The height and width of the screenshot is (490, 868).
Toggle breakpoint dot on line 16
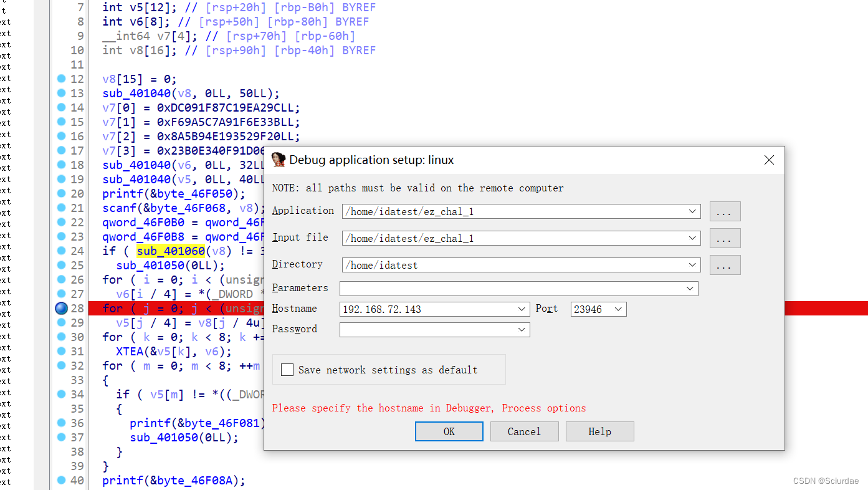(61, 136)
